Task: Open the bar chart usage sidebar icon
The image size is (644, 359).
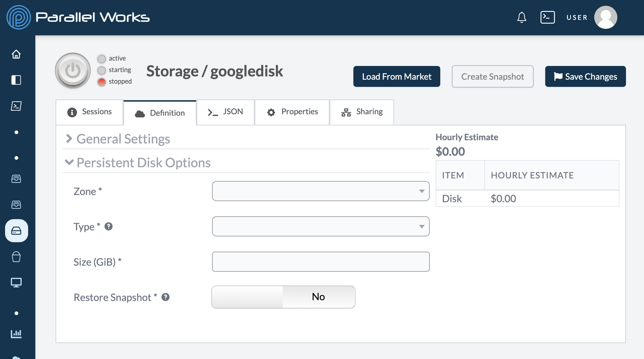Action: click(16, 334)
